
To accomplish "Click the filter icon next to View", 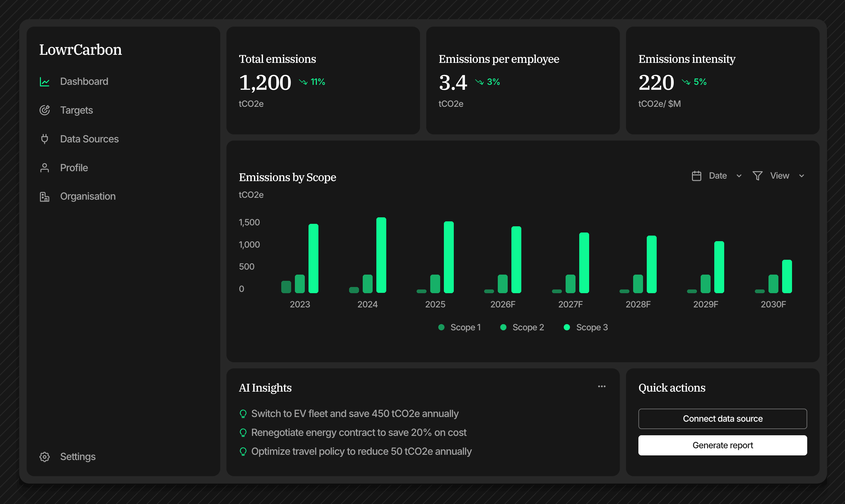I will pyautogui.click(x=757, y=176).
